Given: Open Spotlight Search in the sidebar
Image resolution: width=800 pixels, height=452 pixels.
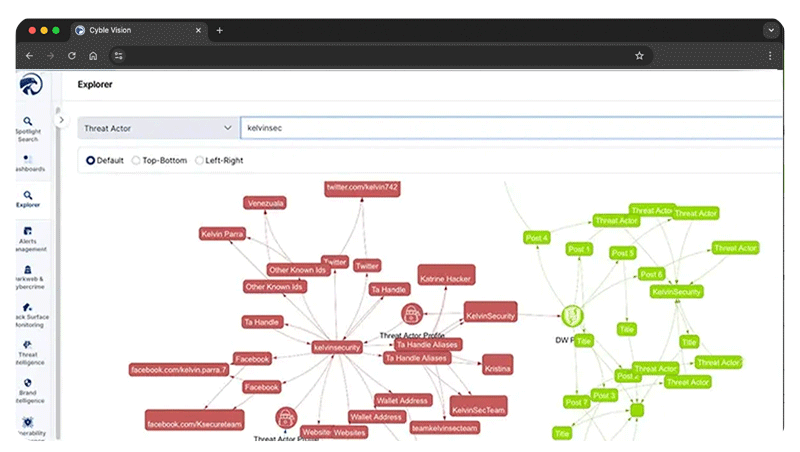Looking at the screenshot, I should point(28,126).
